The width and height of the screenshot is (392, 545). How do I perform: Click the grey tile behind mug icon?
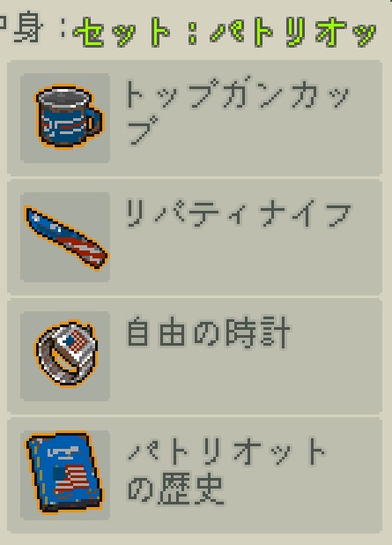pos(65,117)
